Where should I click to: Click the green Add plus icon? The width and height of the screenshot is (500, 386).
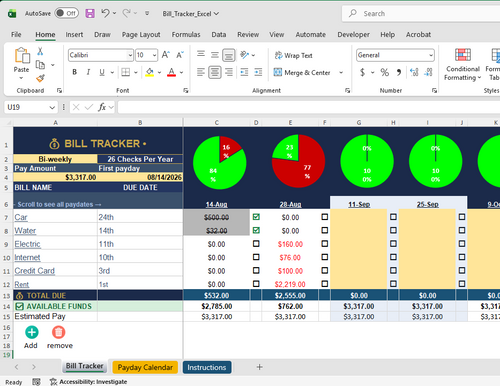click(32, 332)
